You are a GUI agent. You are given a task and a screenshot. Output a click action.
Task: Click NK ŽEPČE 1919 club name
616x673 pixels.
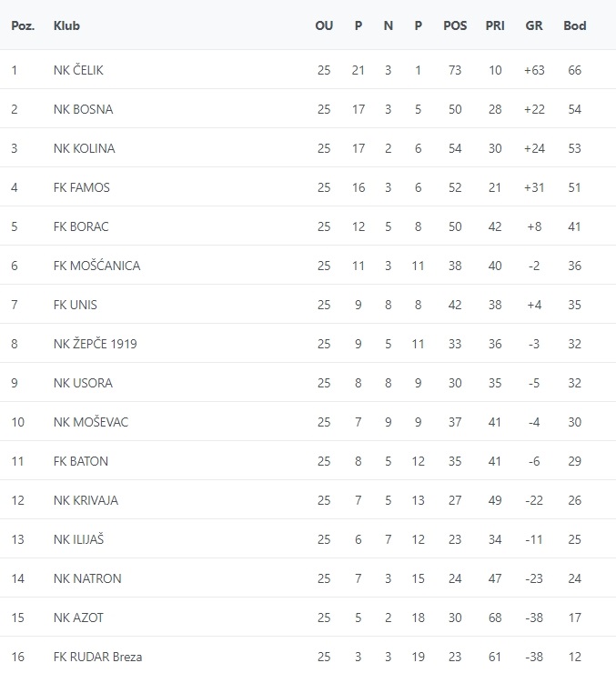[x=96, y=344]
